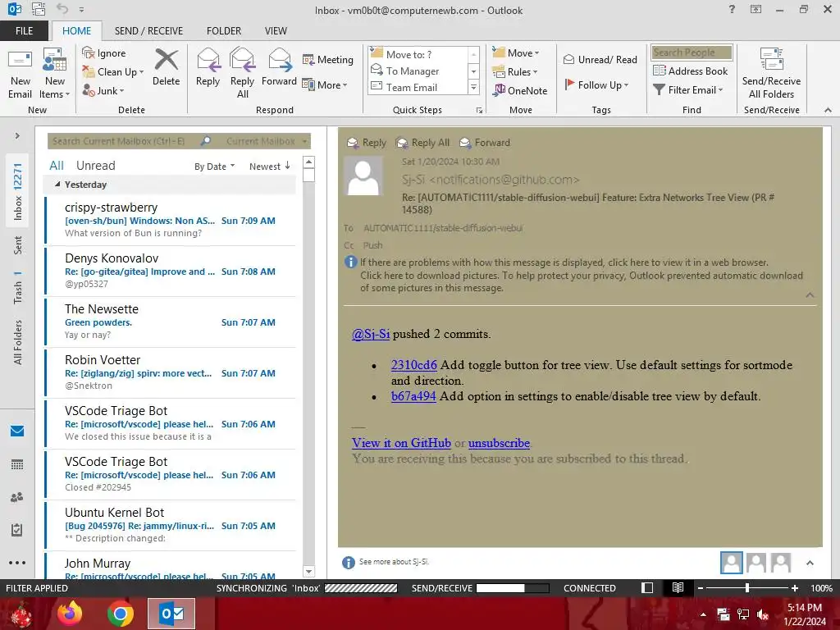840x630 pixels.
Task: Launch Firefox from the taskbar
Action: 71,614
